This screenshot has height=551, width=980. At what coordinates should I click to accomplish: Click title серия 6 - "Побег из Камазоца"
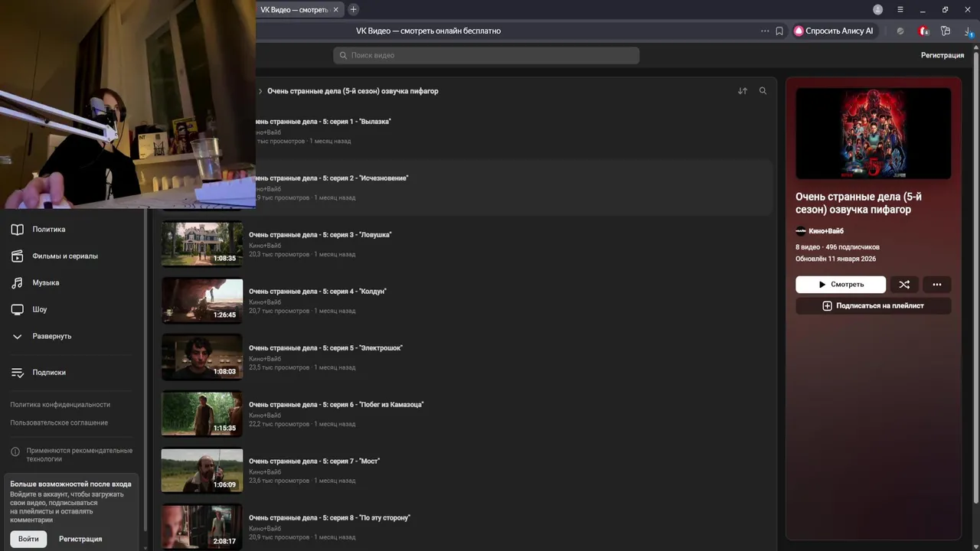click(336, 405)
